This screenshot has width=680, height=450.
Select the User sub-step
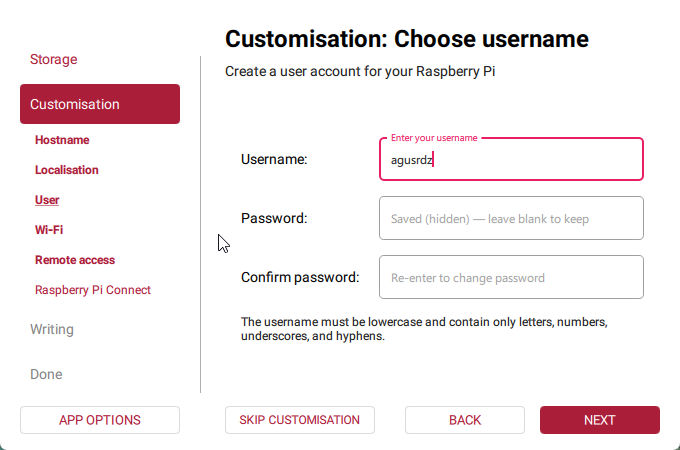point(47,200)
